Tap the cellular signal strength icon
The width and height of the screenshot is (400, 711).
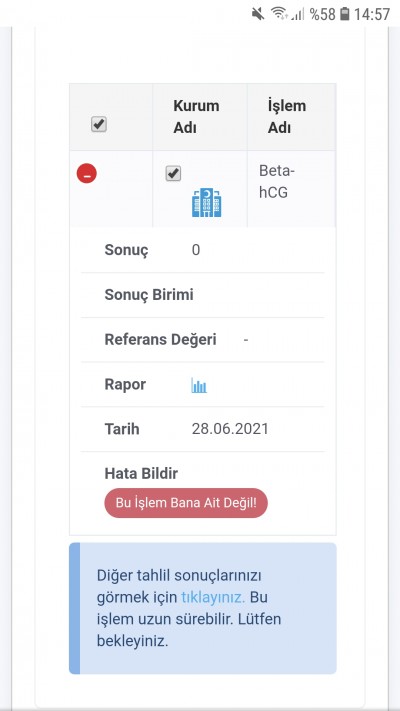point(298,14)
